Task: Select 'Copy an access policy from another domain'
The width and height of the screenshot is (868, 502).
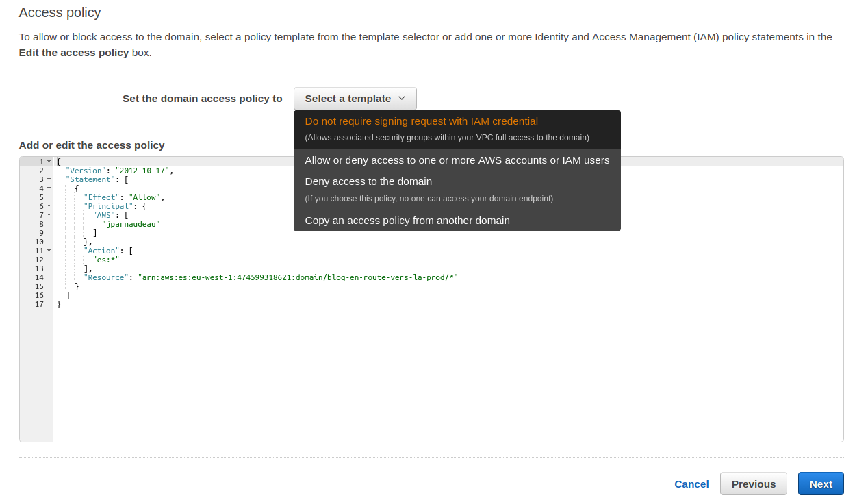Action: pos(407,221)
